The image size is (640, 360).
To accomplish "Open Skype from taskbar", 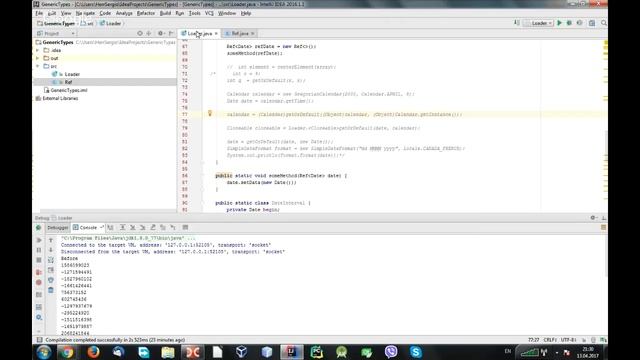I will coord(416,352).
